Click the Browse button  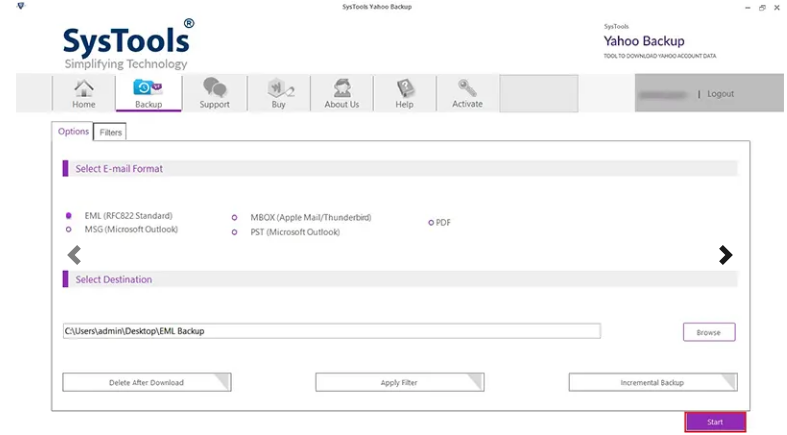pos(709,332)
